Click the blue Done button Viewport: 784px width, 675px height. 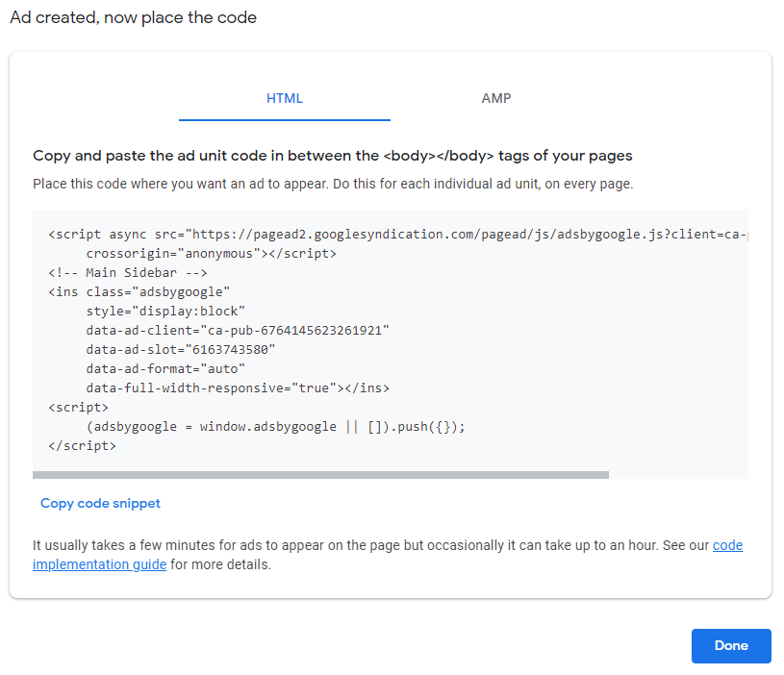(x=731, y=645)
